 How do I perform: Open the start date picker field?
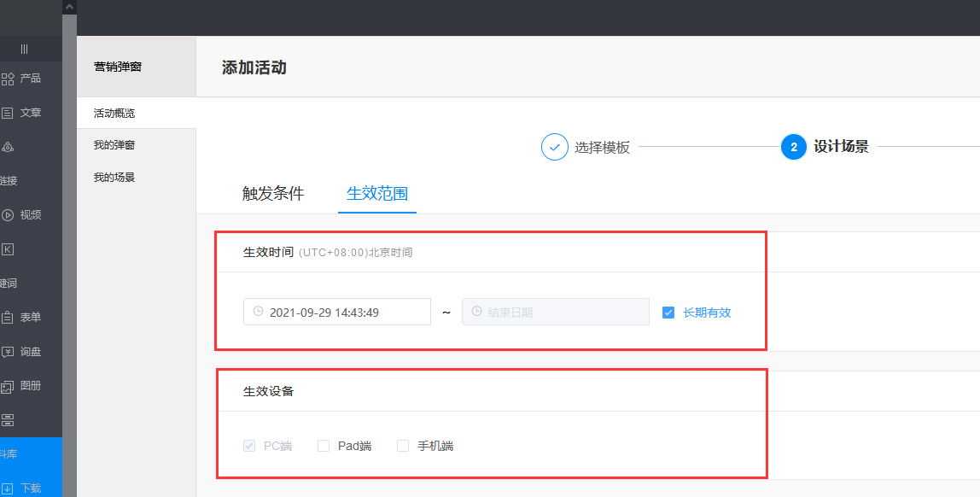click(x=337, y=313)
